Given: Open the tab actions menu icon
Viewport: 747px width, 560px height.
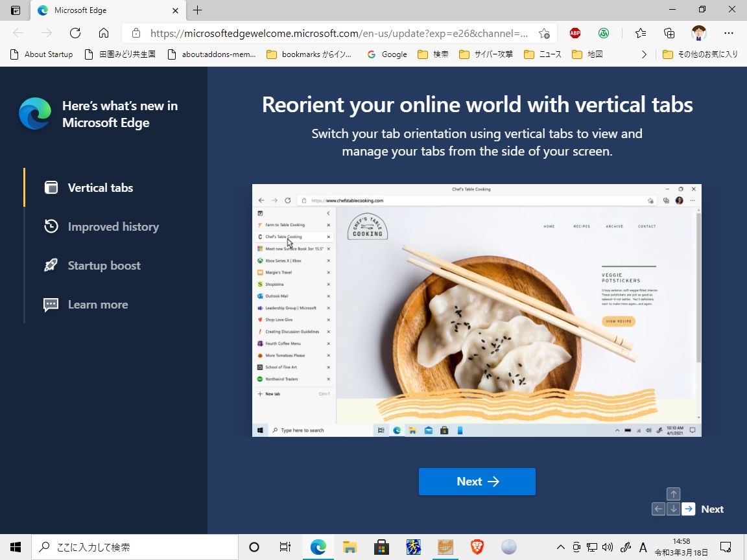Looking at the screenshot, I should pyautogui.click(x=16, y=10).
